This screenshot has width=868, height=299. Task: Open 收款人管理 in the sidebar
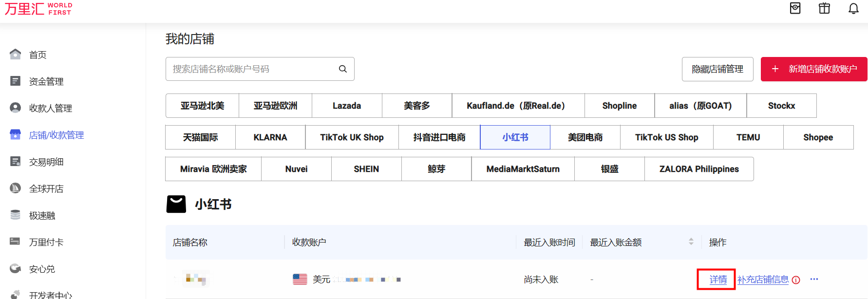coord(50,109)
